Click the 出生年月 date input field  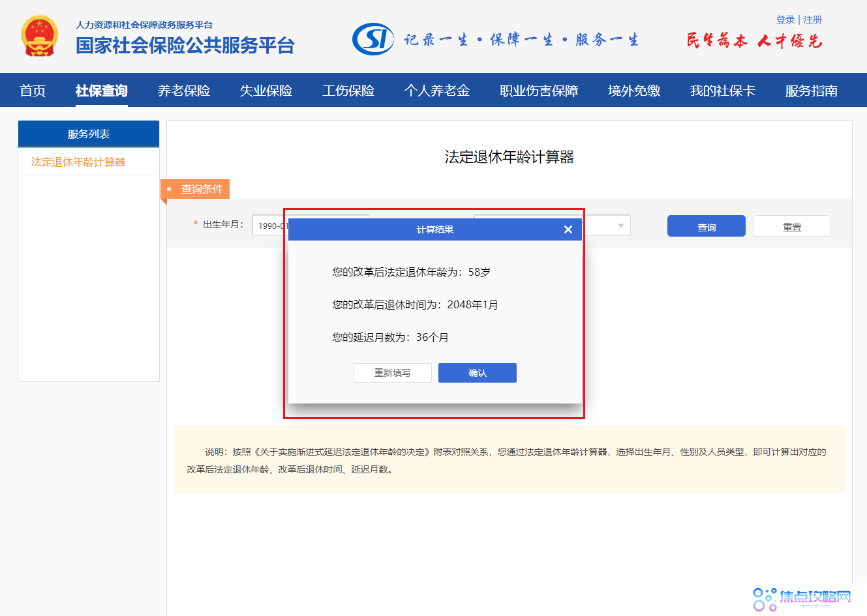pos(269,226)
